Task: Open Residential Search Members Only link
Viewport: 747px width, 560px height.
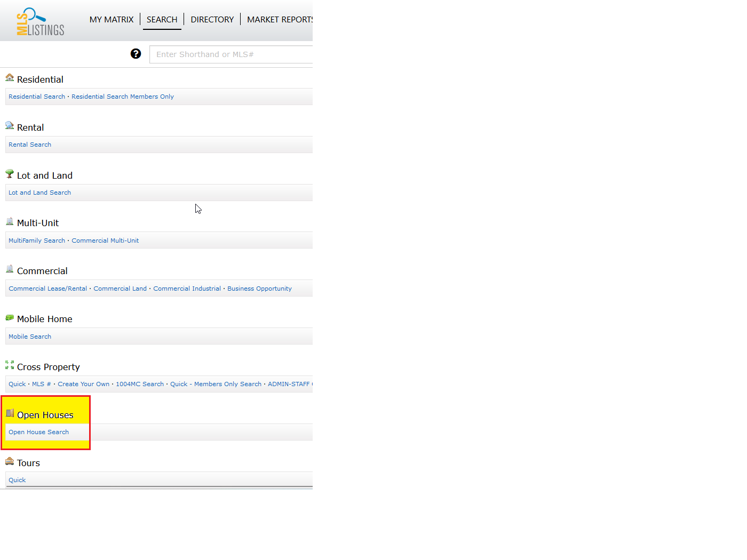Action: tap(123, 97)
